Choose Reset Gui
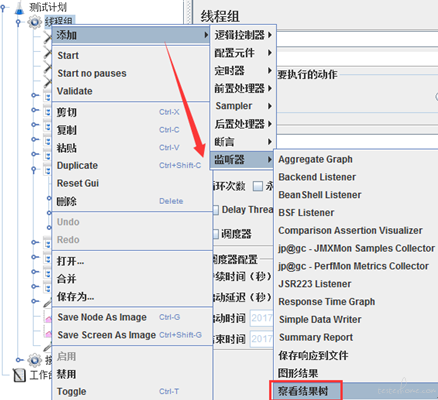438x400 pixels. [132, 183]
